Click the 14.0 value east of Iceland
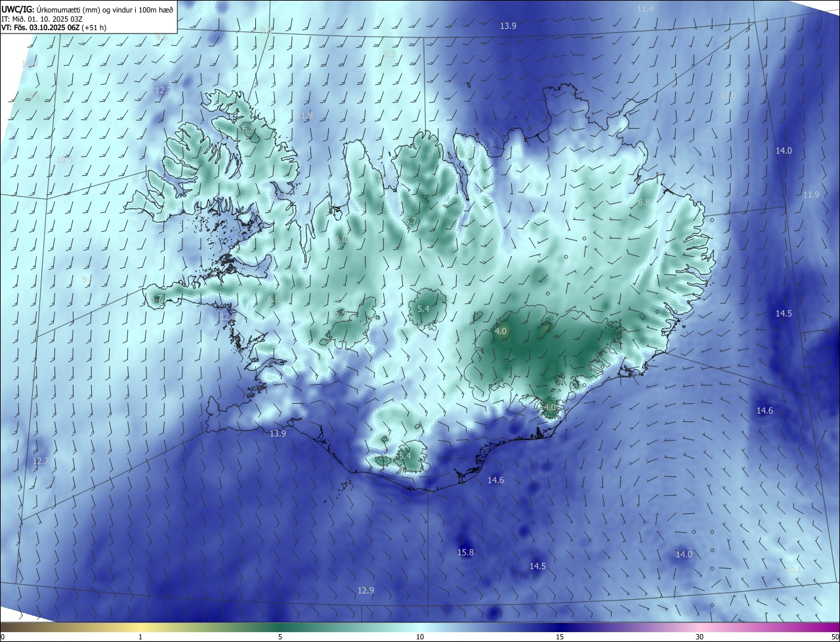The width and height of the screenshot is (840, 642). (784, 151)
